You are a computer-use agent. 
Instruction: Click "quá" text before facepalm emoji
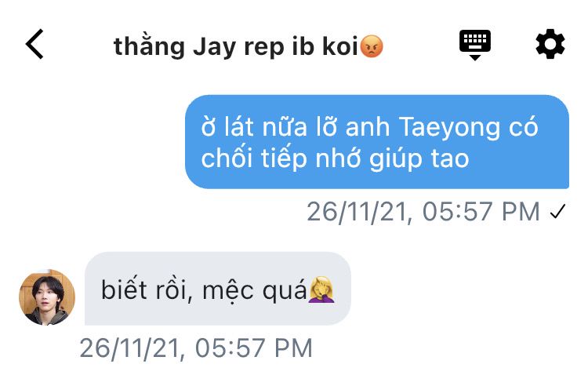point(285,292)
